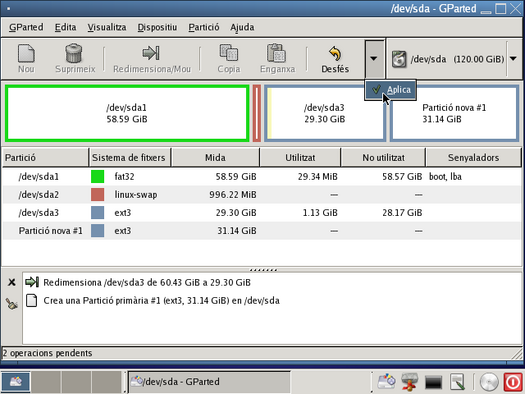Clear operations list with the broom icon

coord(12,304)
